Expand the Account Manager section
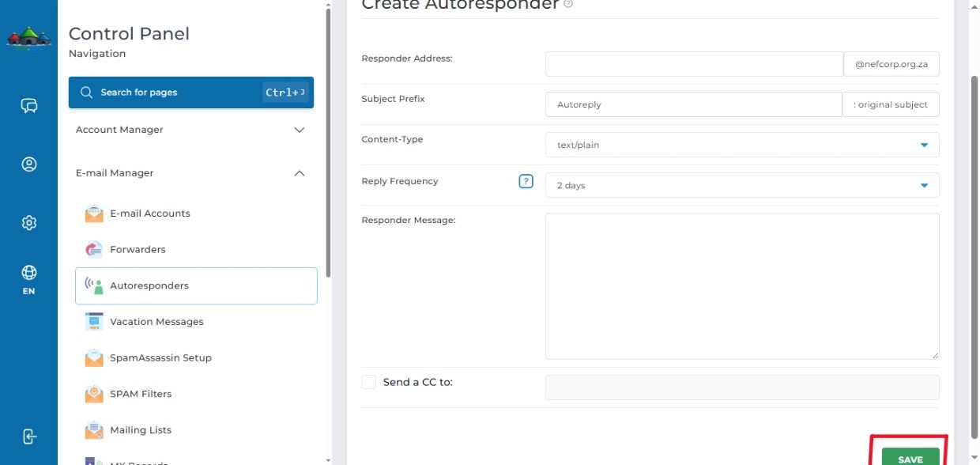980x465 pixels. (190, 130)
